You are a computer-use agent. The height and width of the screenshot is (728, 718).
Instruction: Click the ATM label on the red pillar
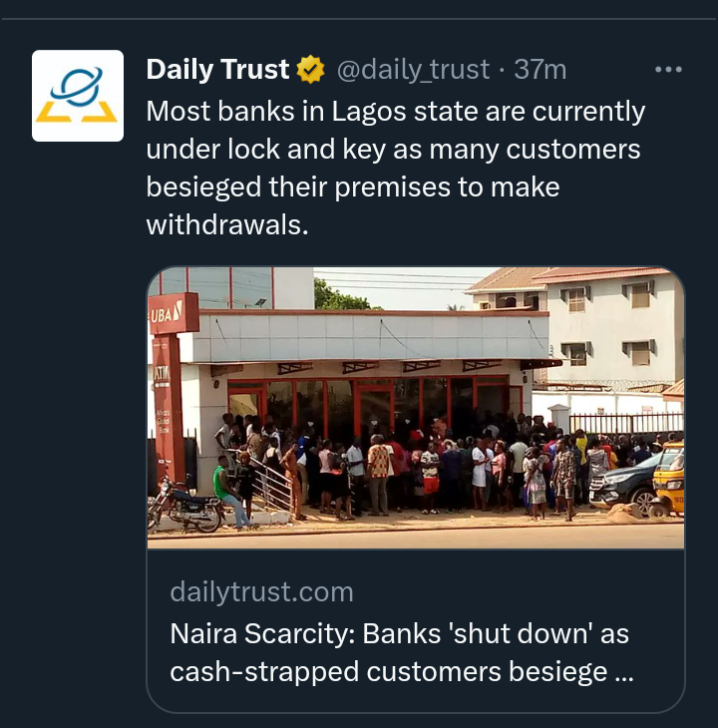point(162,373)
